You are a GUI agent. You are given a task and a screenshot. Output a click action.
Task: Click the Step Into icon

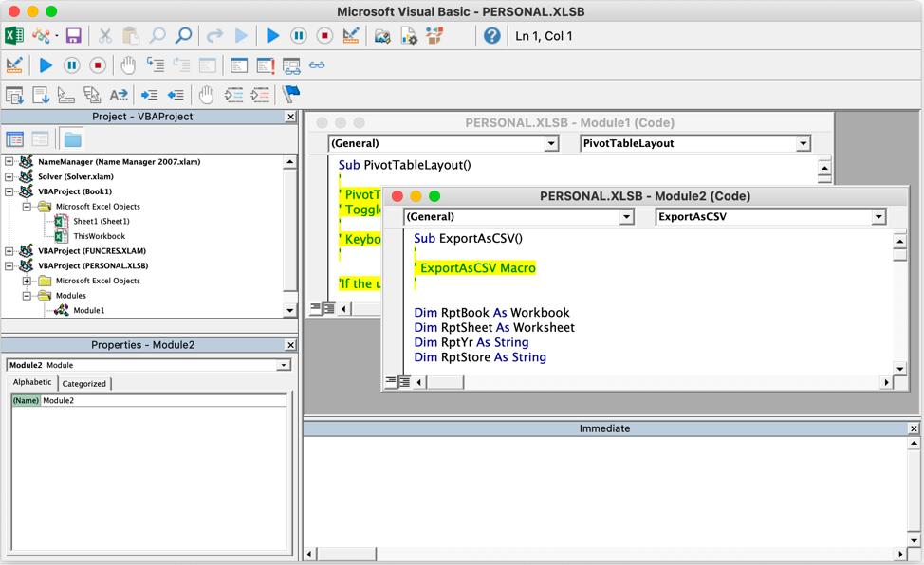(x=155, y=65)
